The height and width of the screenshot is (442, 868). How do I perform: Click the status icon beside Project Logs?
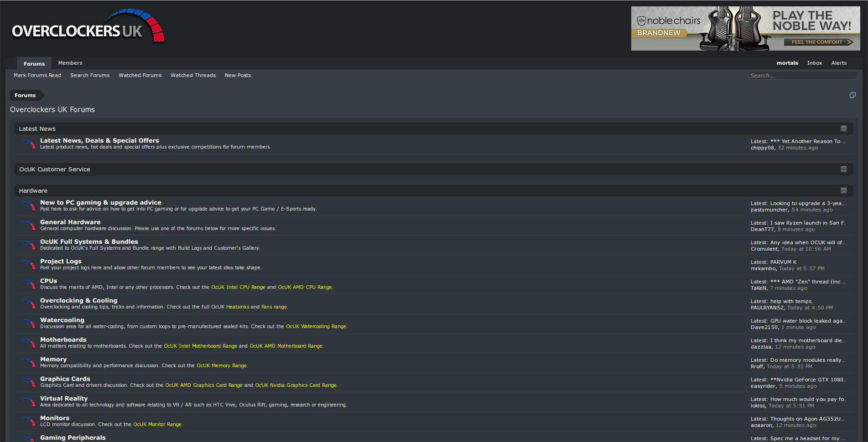coord(28,265)
